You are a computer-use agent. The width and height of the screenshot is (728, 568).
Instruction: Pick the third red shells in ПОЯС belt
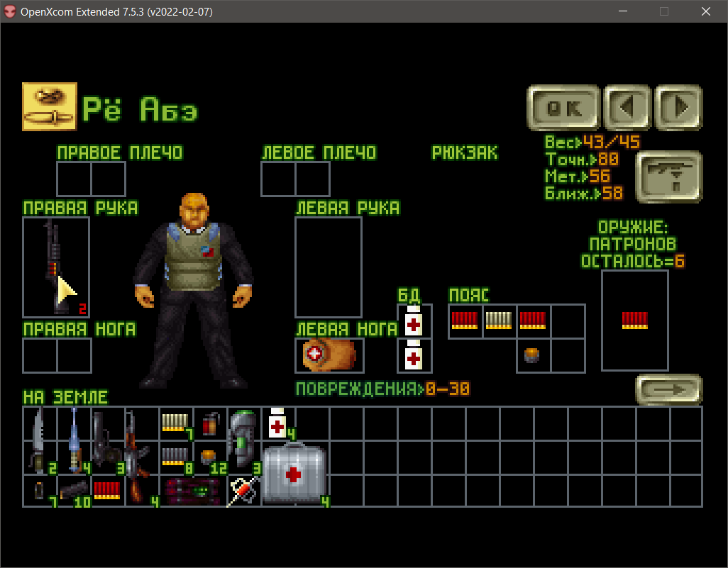pos(533,321)
